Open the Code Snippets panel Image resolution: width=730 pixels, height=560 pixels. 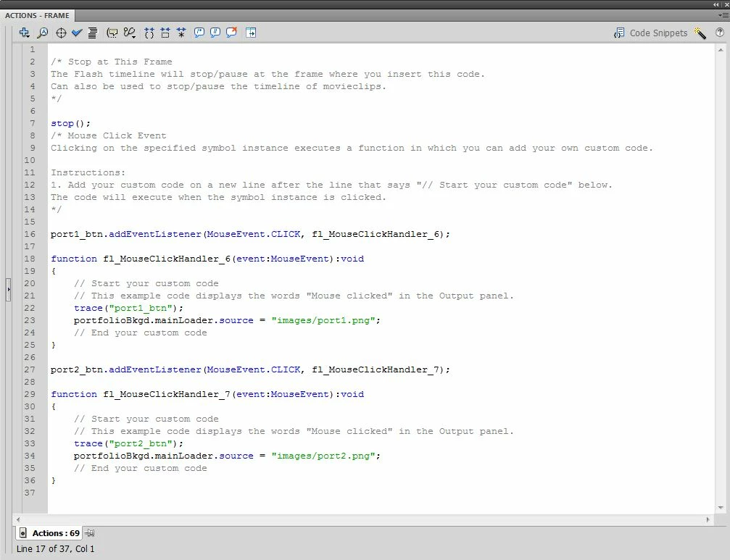point(651,33)
